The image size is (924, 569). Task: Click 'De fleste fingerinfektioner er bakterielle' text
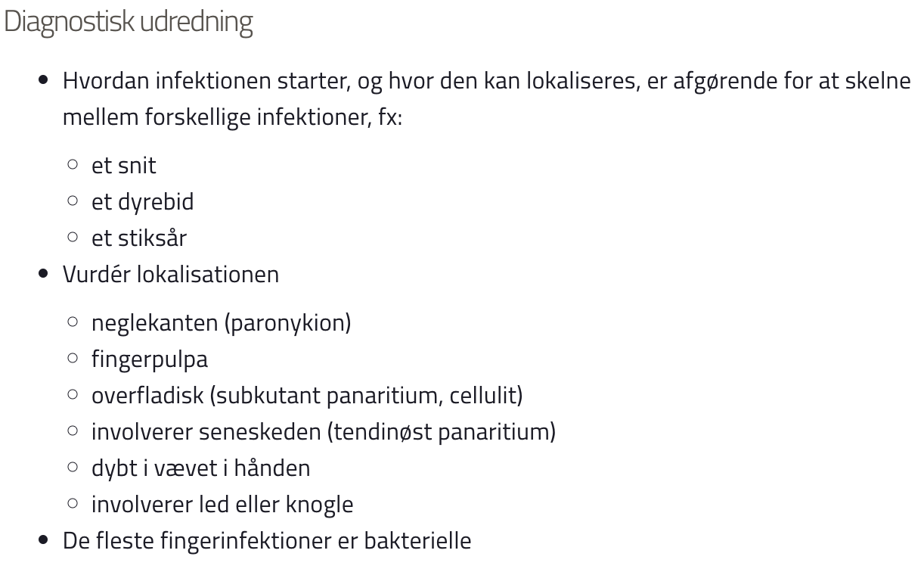pyautogui.click(x=267, y=540)
